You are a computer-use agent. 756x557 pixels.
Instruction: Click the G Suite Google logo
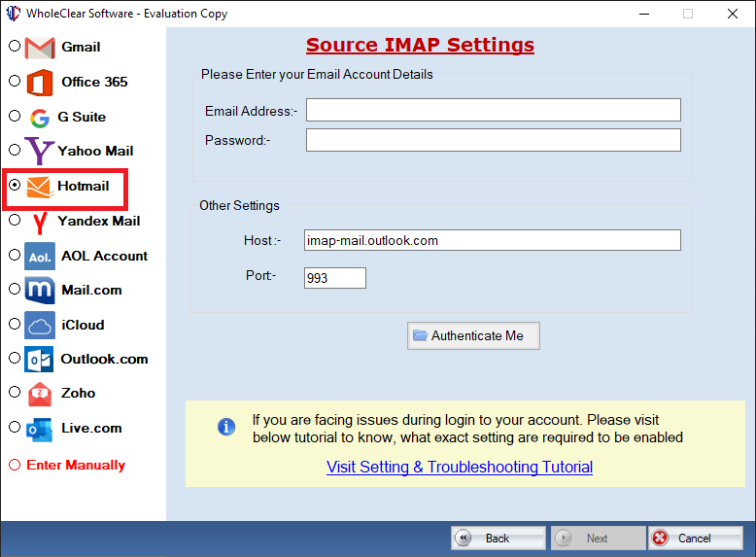[40, 118]
